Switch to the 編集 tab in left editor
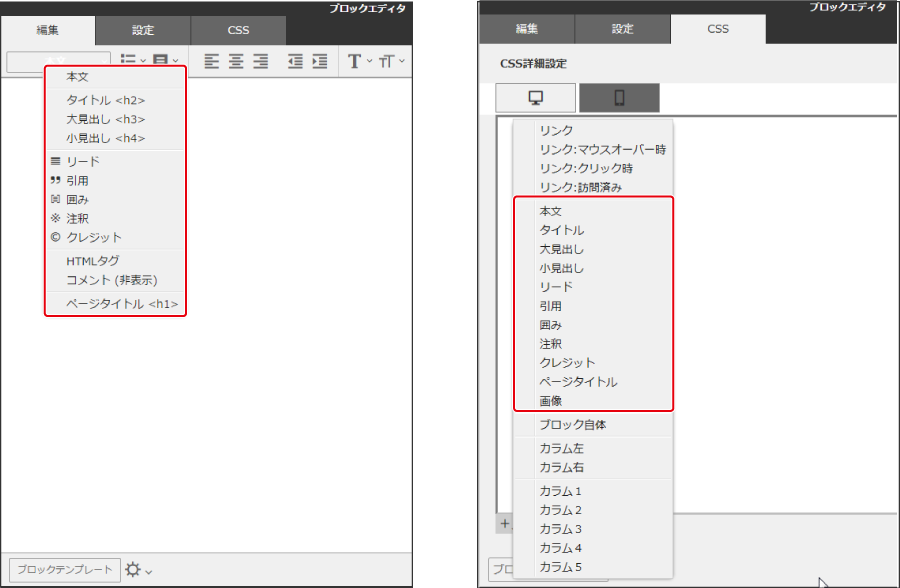 [48, 30]
